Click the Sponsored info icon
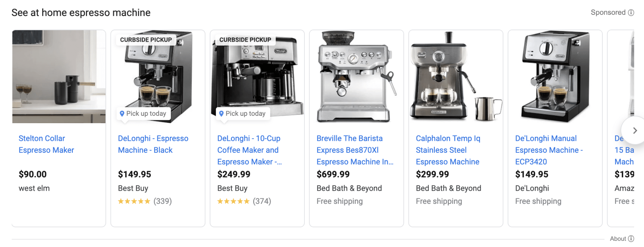This screenshot has height=247, width=644. (x=631, y=12)
